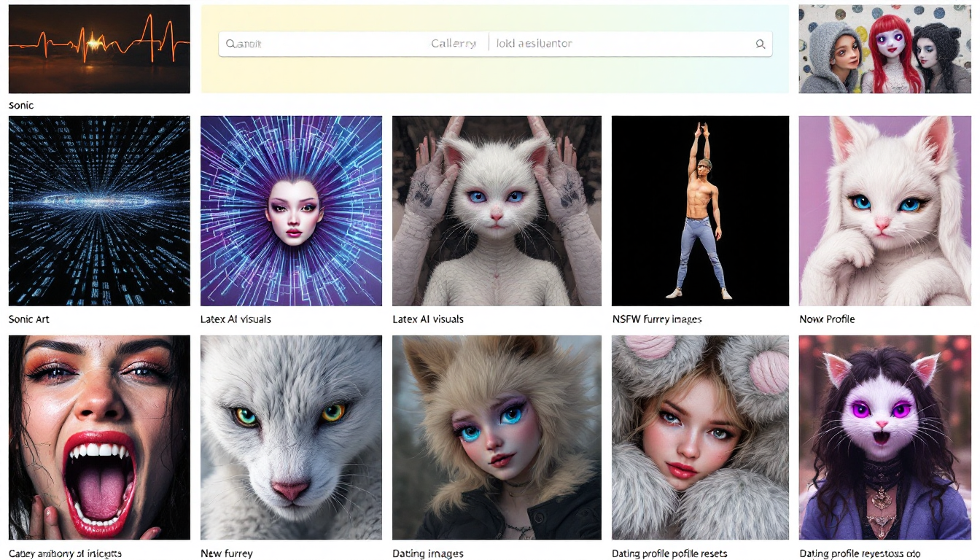Viewport: 980px width, 560px height.
Task: Click the Gallery label in the search bar
Action: pyautogui.click(x=454, y=43)
